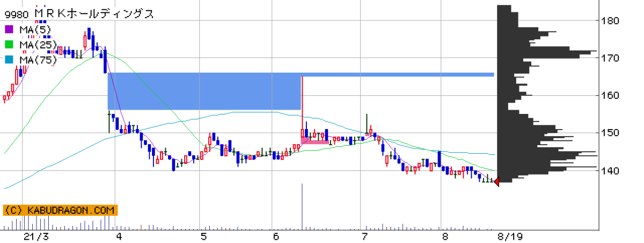Click the purple MA(5) legend swatch

(10, 29)
